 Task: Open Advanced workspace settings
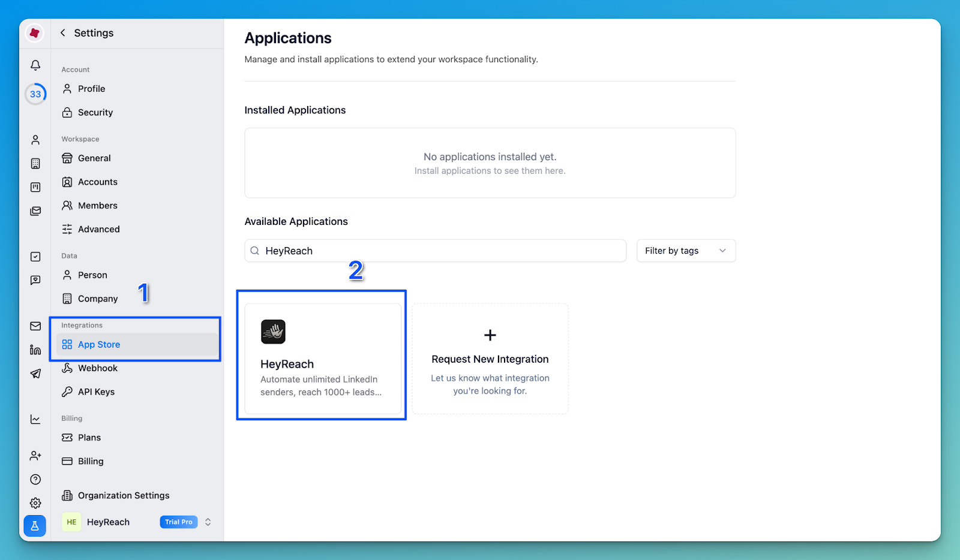(x=136, y=229)
